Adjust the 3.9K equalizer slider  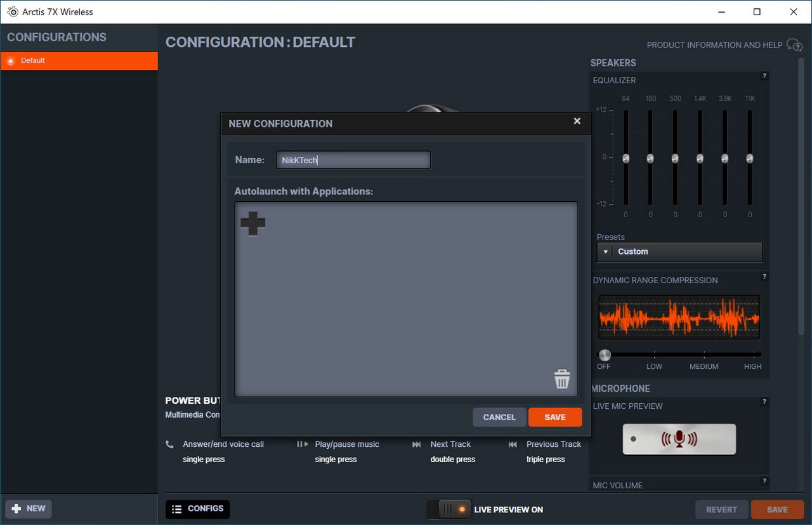724,158
